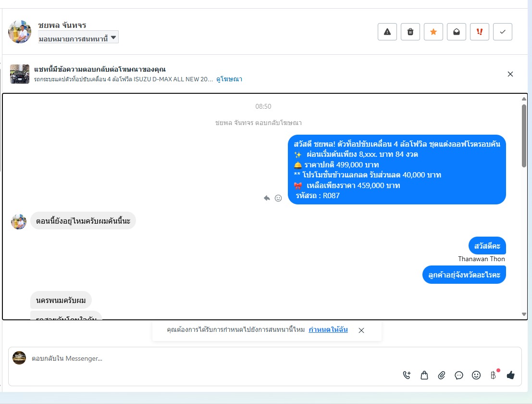532x404 pixels.
Task: Click the phone call request icon
Action: [x=407, y=375]
